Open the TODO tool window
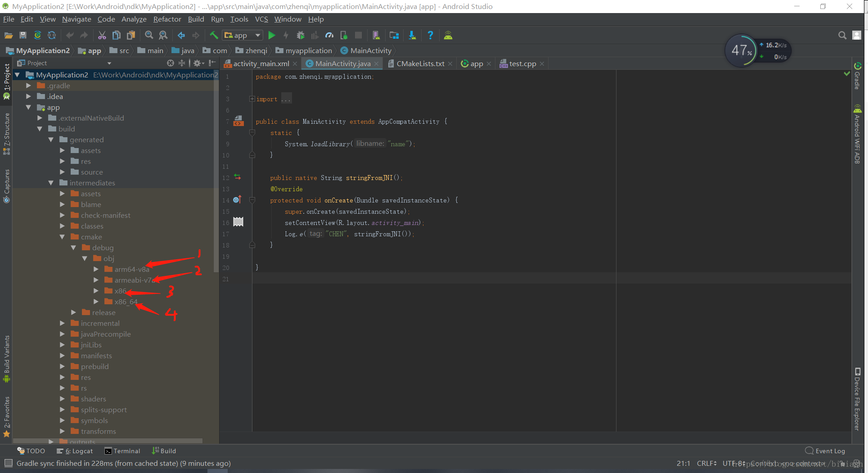This screenshot has height=473, width=868. [31, 451]
